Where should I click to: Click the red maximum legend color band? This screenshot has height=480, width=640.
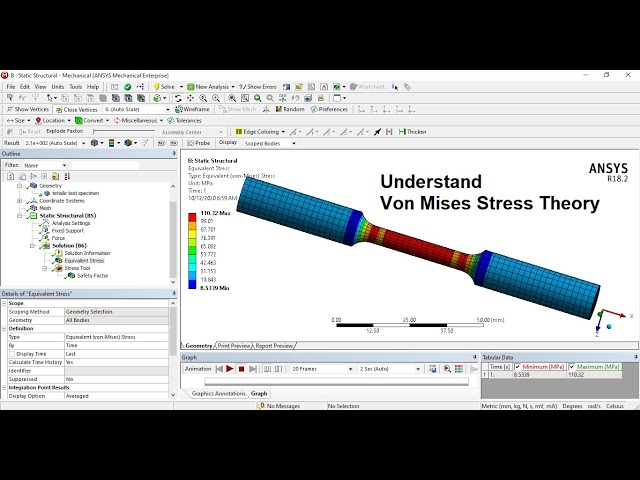pos(192,217)
